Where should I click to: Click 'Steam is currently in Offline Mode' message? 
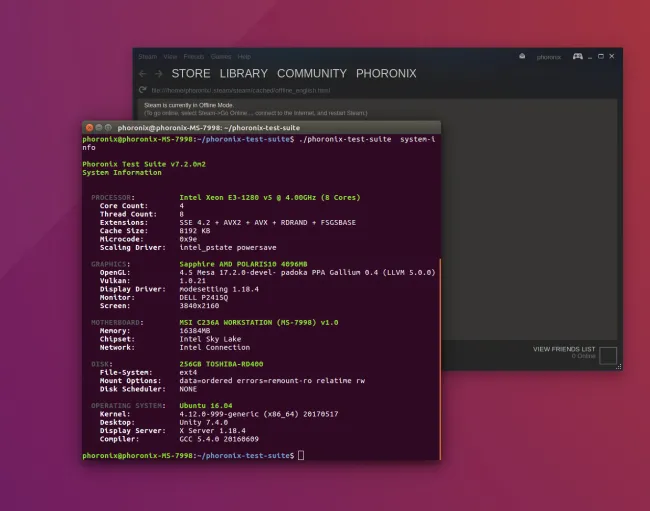coord(189,105)
